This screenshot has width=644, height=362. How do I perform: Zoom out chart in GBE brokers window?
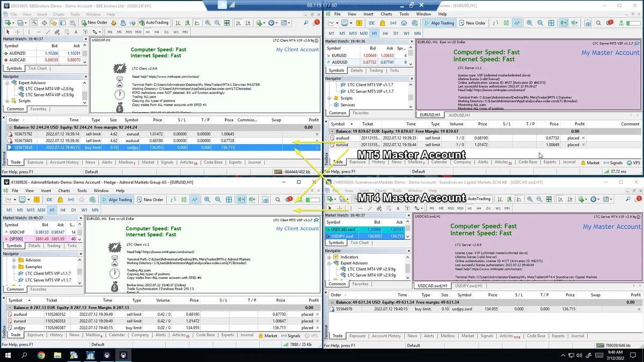(217, 23)
